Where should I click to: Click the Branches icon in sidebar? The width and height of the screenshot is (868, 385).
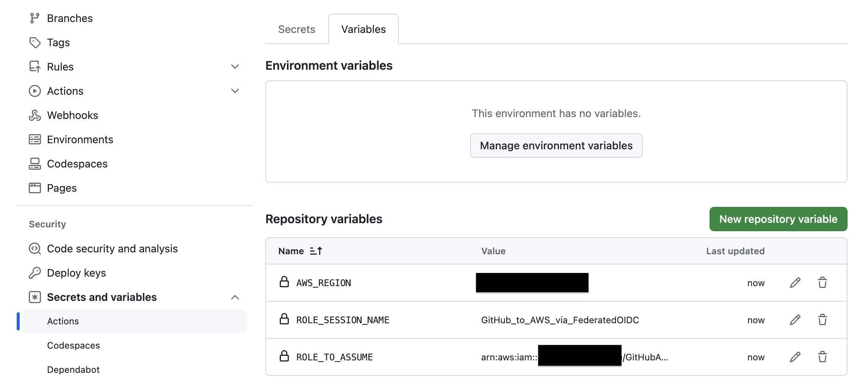35,18
